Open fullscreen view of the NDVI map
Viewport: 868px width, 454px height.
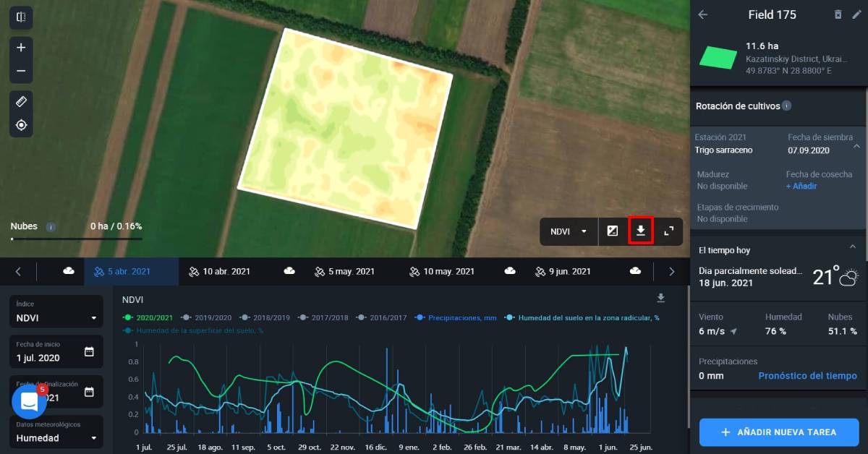[x=669, y=231]
